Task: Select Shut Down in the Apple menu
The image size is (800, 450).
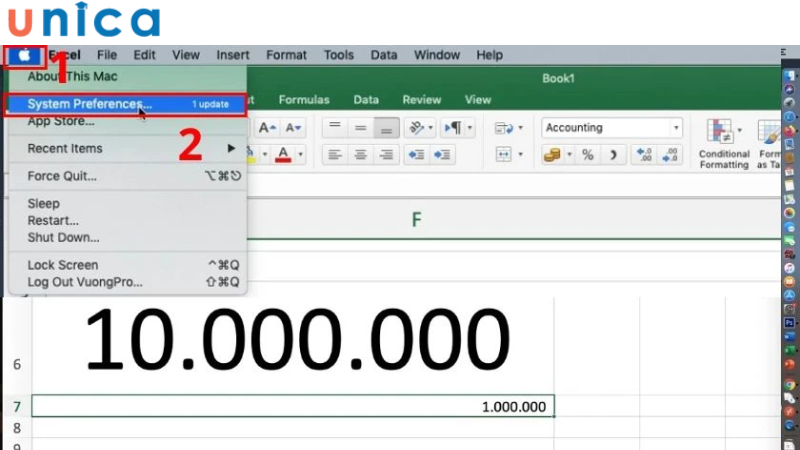Action: coord(63,238)
